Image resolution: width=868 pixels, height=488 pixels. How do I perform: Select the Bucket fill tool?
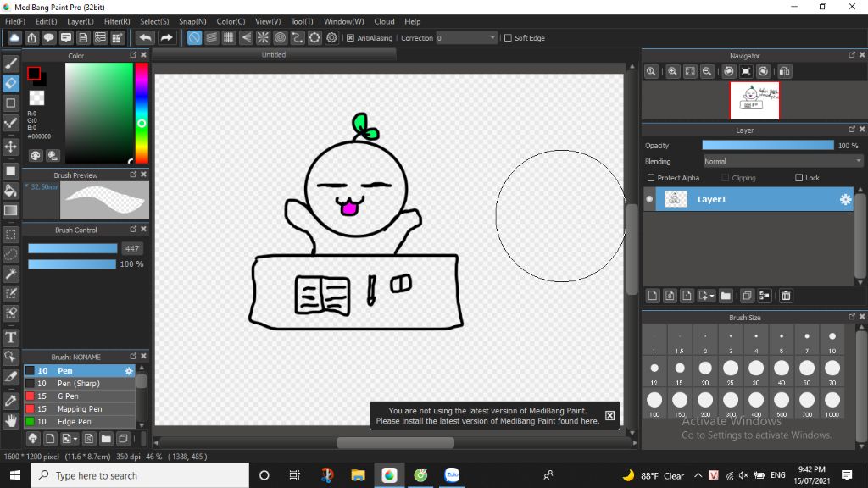(x=10, y=191)
